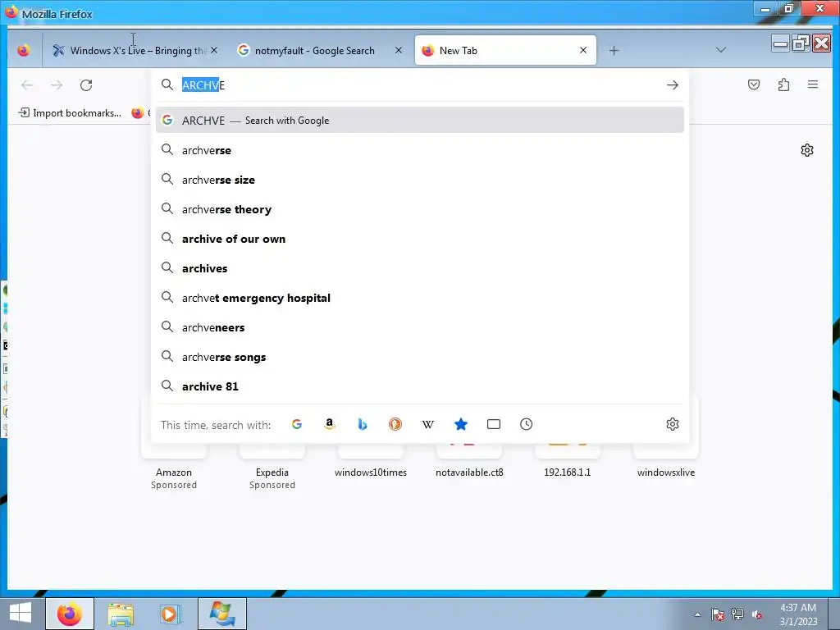Open Firefox View pinned tab icon
Image resolution: width=840 pixels, height=630 pixels.
tap(24, 50)
